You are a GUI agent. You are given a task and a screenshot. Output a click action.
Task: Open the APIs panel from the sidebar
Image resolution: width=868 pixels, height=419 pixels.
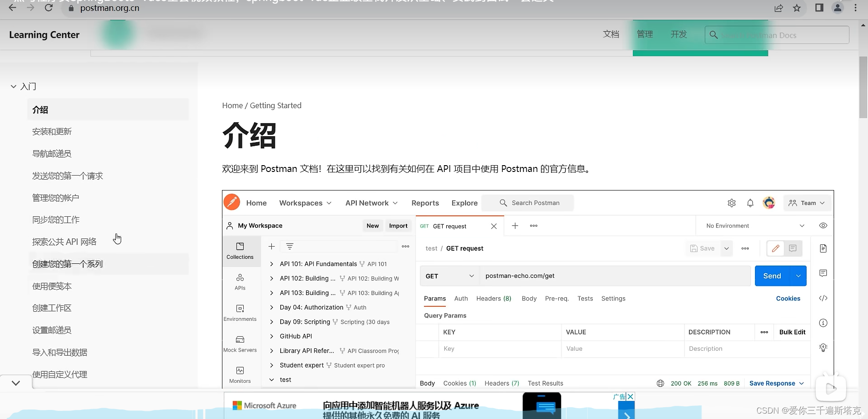point(240,281)
